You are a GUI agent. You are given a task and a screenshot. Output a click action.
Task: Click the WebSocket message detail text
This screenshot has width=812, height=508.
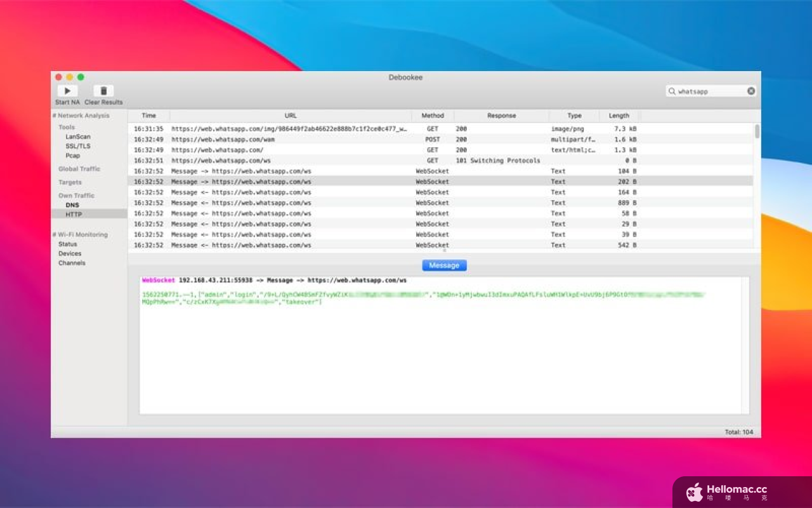coord(423,298)
